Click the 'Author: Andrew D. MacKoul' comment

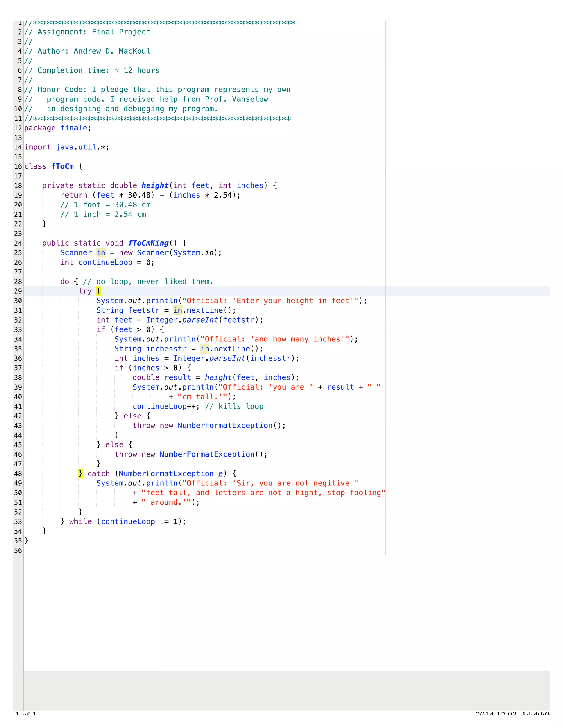pyautogui.click(x=87, y=51)
